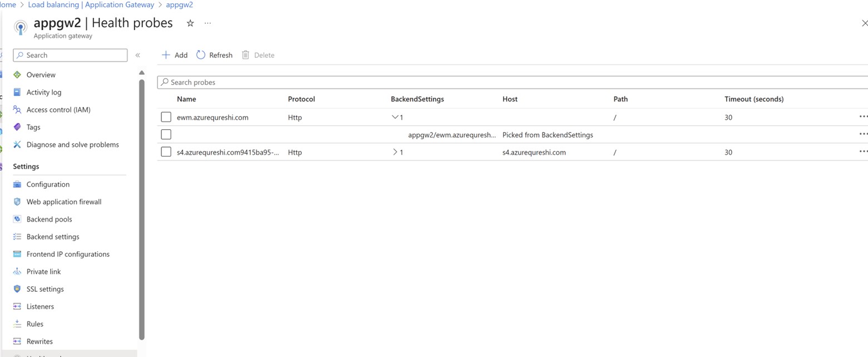The height and width of the screenshot is (357, 868).
Task: Click the Add button label
Action: coord(181,55)
